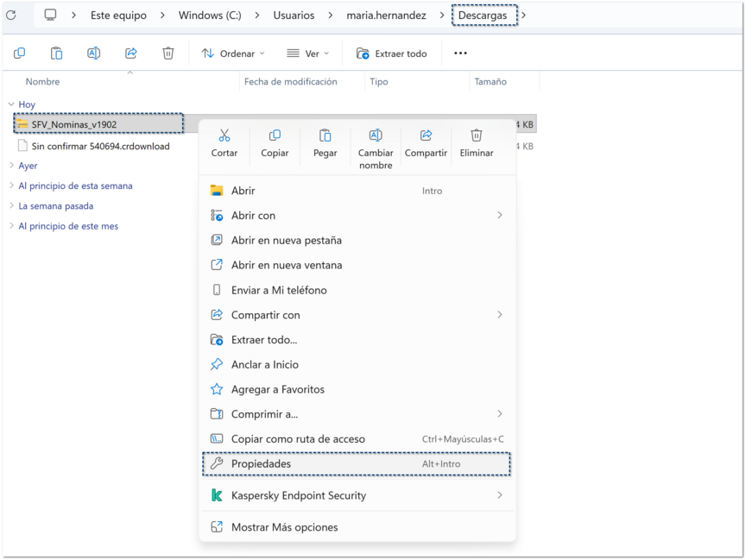Sort by the Fecha de modificación column header
Image resolution: width=746 pixels, height=560 pixels.
[x=290, y=82]
